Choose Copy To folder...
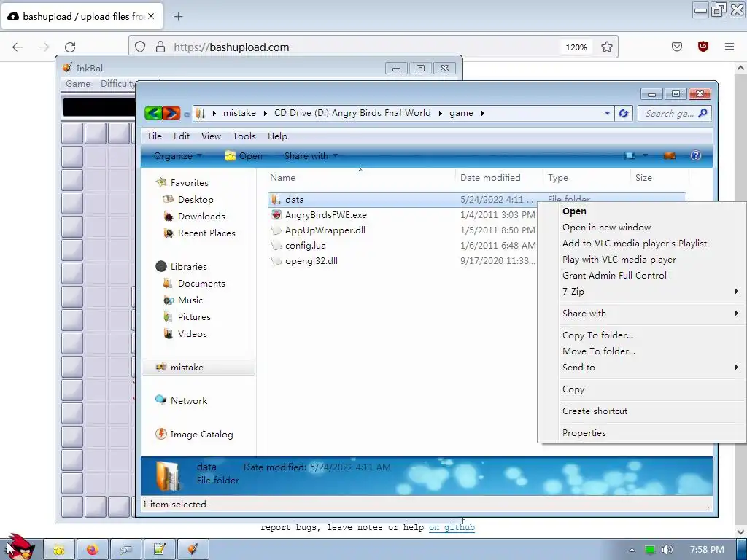Screen dimensions: 747x560 click(x=641, y=335)
